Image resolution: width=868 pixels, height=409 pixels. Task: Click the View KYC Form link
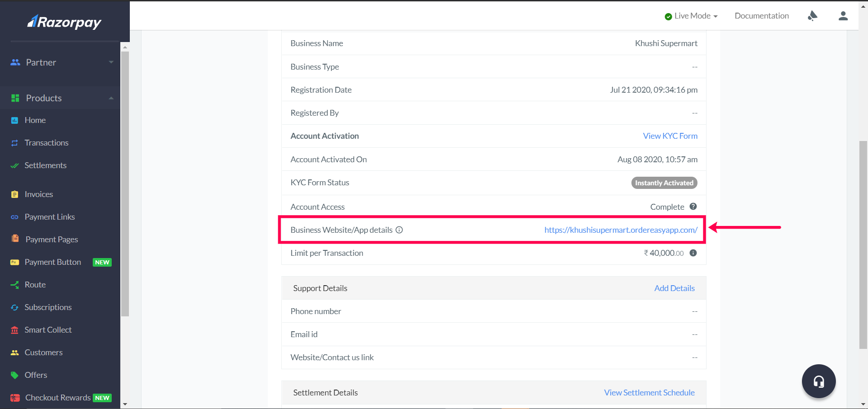[670, 136]
